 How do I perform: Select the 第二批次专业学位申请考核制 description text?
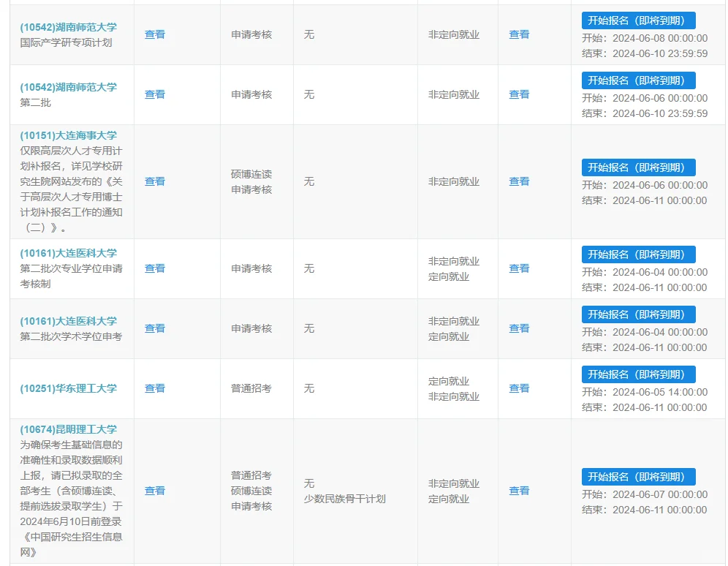(x=71, y=276)
